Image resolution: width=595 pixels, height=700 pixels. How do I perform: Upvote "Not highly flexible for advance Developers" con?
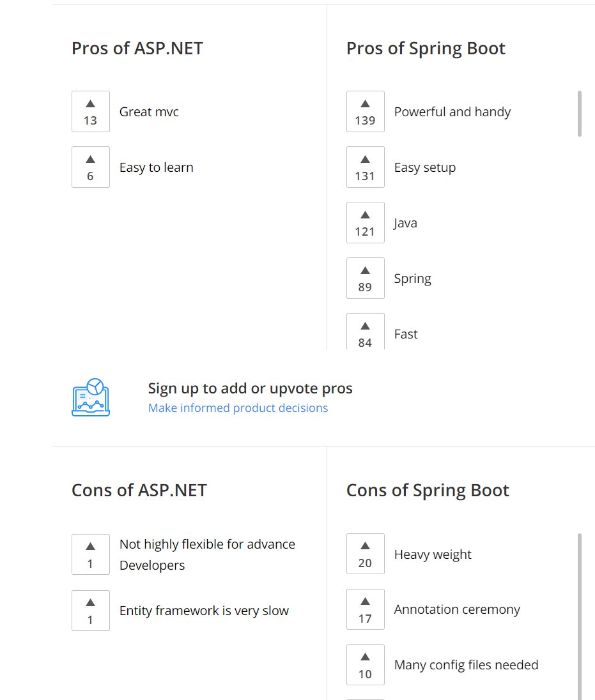click(x=91, y=554)
